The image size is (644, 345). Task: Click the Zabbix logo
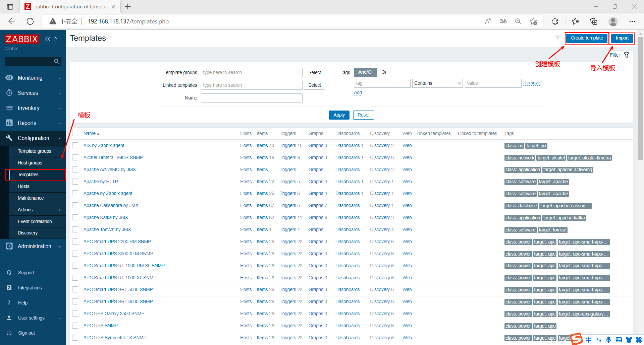pyautogui.click(x=21, y=39)
